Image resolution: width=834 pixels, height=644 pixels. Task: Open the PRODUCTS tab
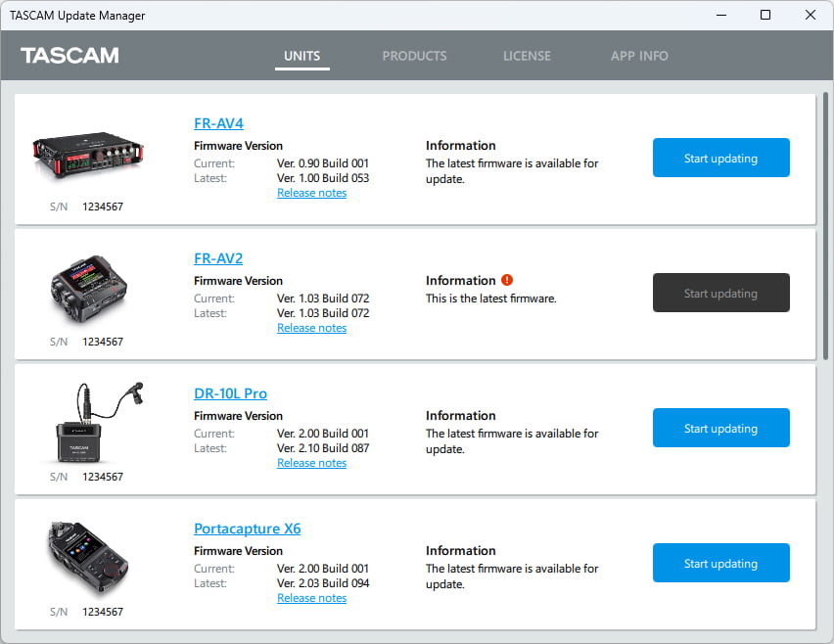pos(414,56)
